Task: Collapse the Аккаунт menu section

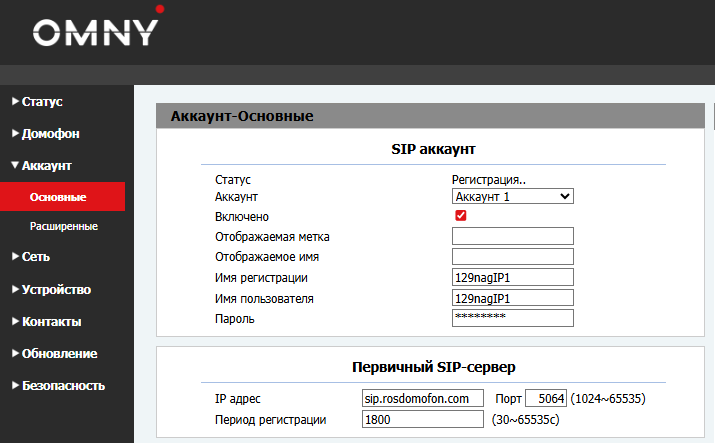Action: (46, 166)
